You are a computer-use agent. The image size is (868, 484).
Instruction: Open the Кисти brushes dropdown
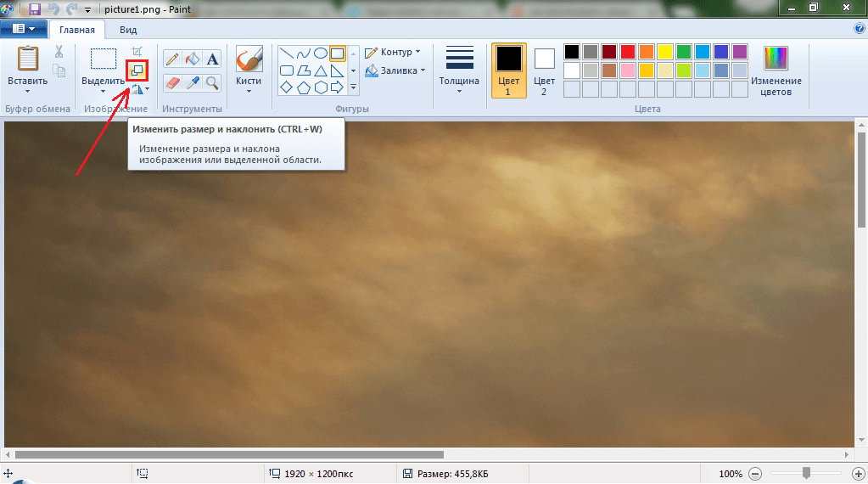pos(249,70)
